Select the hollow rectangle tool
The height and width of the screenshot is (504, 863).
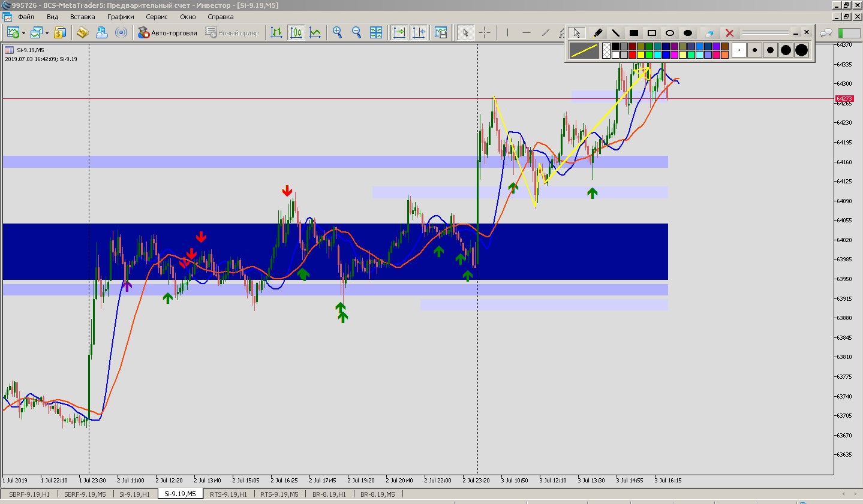click(652, 33)
